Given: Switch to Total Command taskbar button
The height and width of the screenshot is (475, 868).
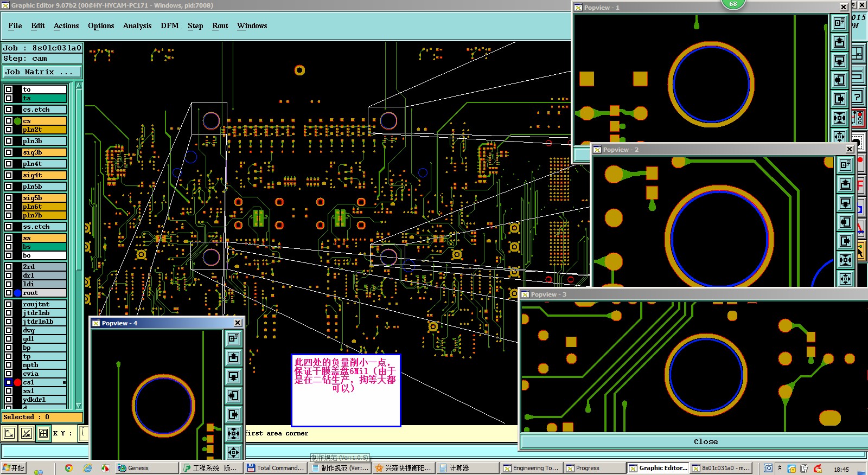Looking at the screenshot, I should click(276, 468).
